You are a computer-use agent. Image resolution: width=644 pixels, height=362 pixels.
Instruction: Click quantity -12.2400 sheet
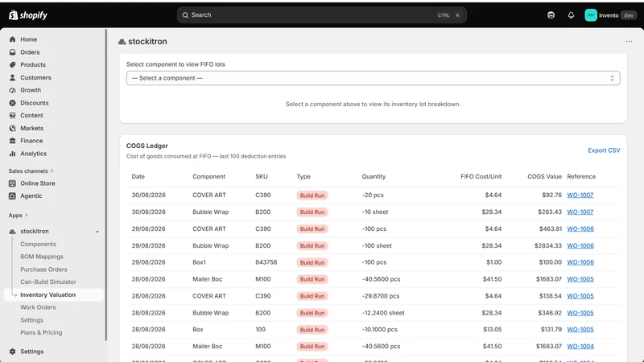(383, 313)
